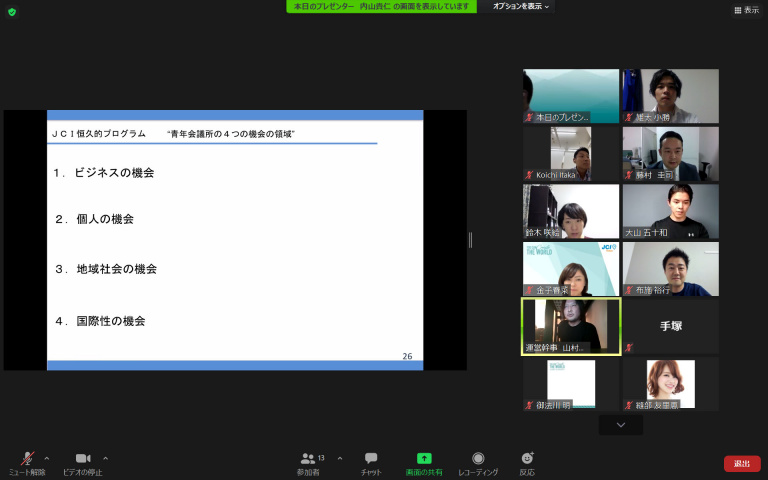Start recording (レコーディング)
Viewport: 768px width, 480px height.
point(478,459)
